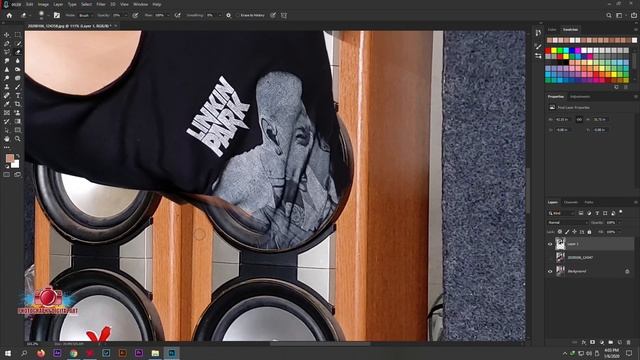Select the Clone Stamp tool
The image size is (640, 360).
[x=7, y=87]
